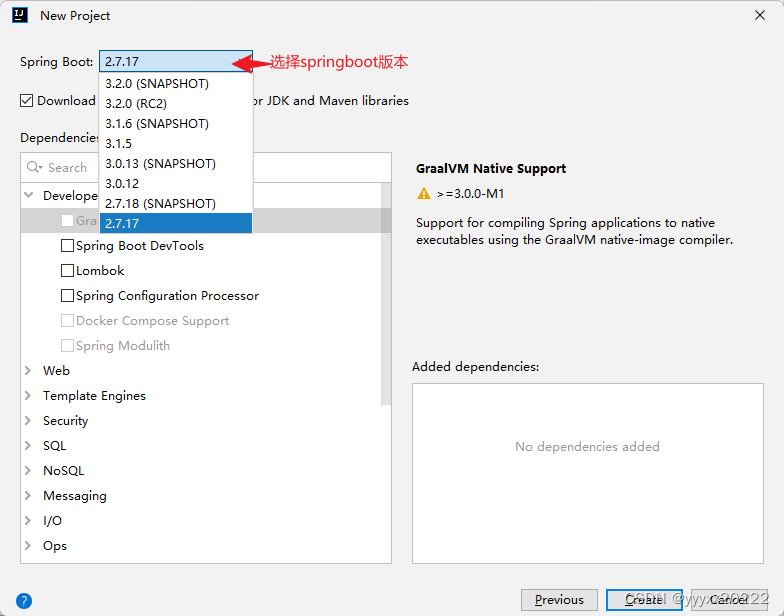Select the Security tree label
784x616 pixels.
pyautogui.click(x=66, y=420)
